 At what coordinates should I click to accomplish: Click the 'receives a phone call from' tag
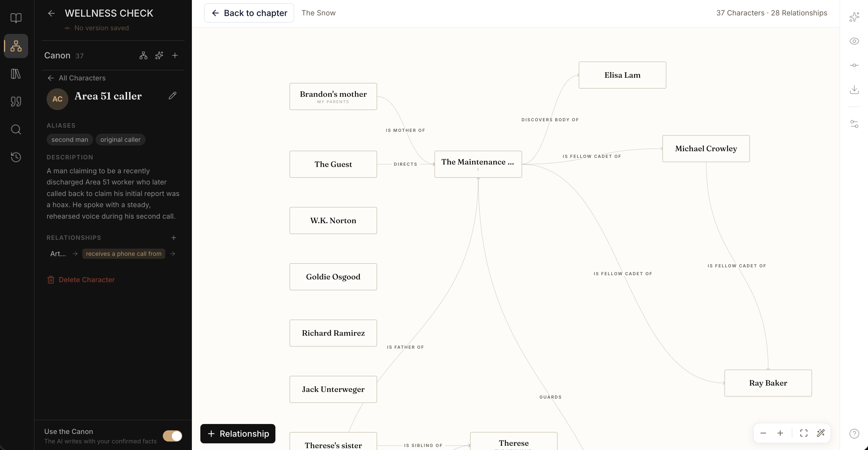pos(124,254)
